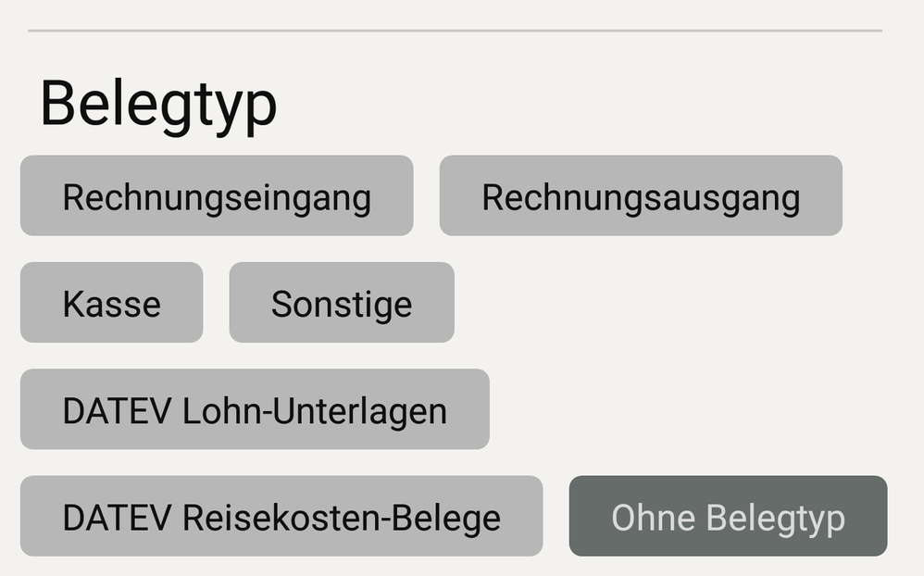Activate the DATEV Reisekosten-Belege chip
This screenshot has width=924, height=576.
[x=281, y=517]
